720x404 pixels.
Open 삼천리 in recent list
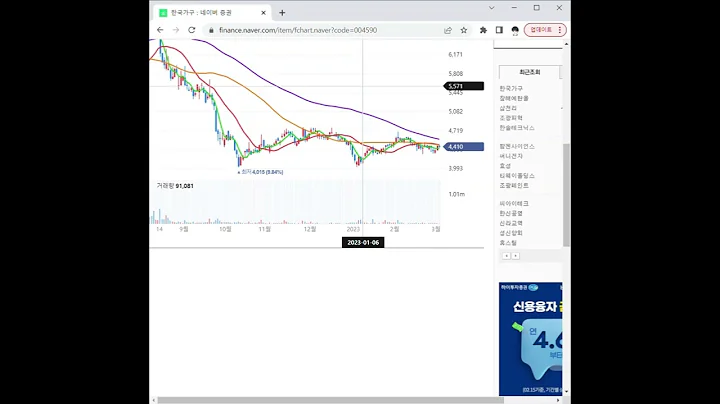tap(508, 108)
